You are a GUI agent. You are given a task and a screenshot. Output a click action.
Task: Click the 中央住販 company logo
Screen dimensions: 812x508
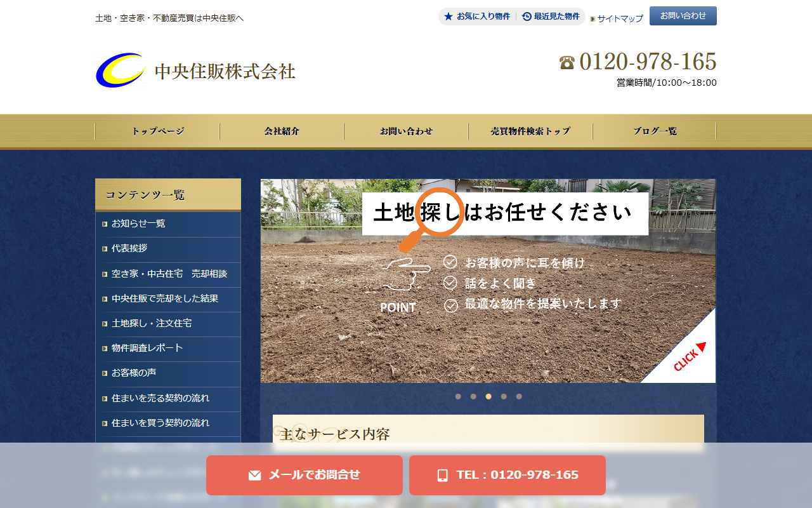tap(195, 70)
